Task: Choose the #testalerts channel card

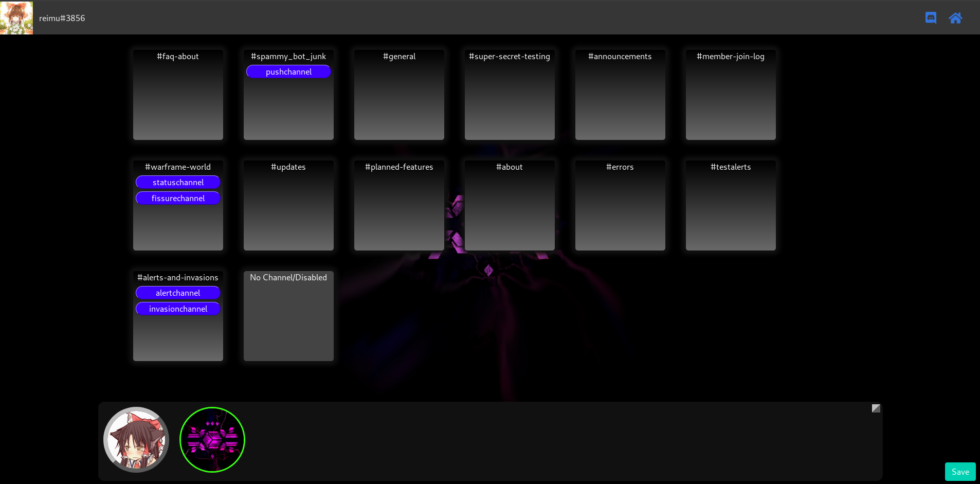Action: click(731, 206)
